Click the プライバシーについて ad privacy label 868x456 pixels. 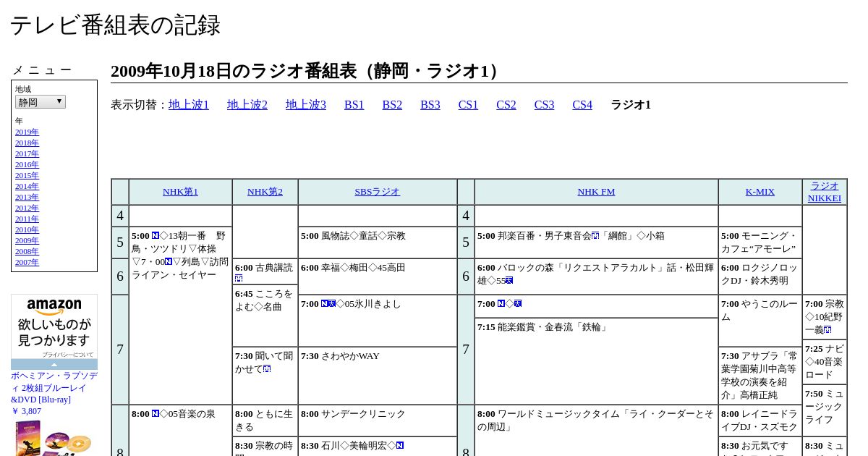pos(68,355)
